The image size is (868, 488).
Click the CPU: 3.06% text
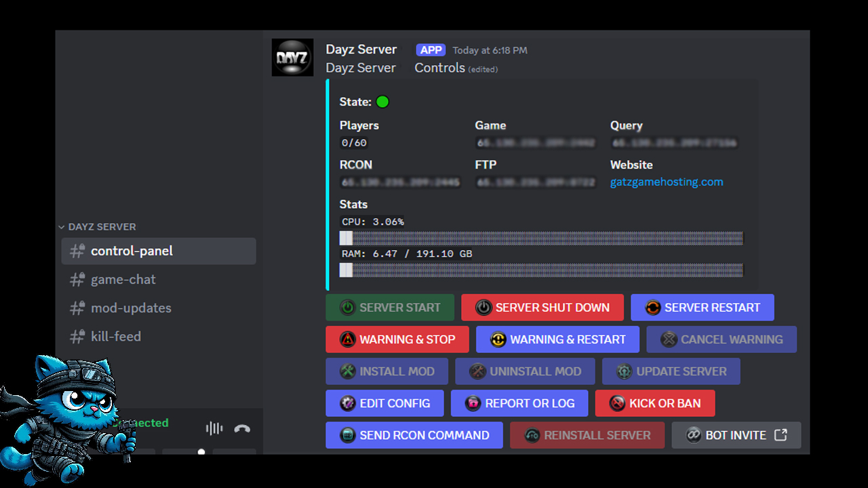click(373, 222)
